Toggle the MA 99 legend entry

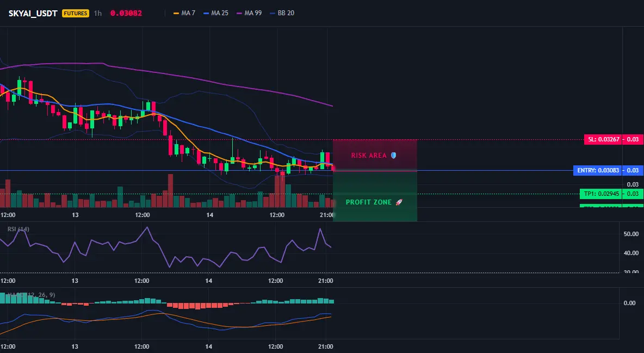tap(249, 13)
